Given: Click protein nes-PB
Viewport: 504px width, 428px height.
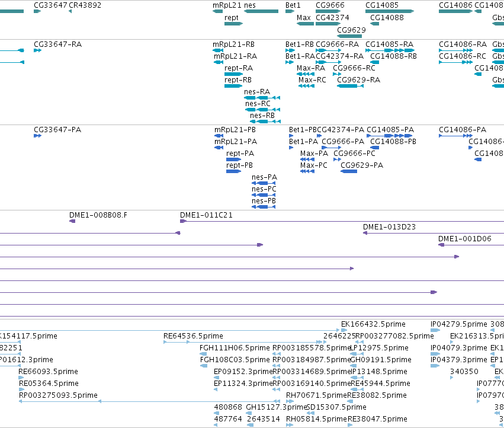Looking at the screenshot, I should (x=264, y=201).
